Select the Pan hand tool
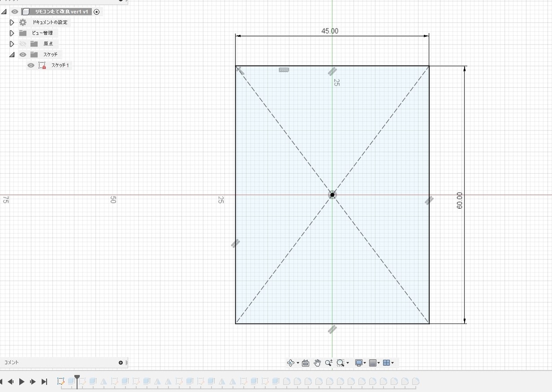Image resolution: width=552 pixels, height=392 pixels. coord(317,363)
